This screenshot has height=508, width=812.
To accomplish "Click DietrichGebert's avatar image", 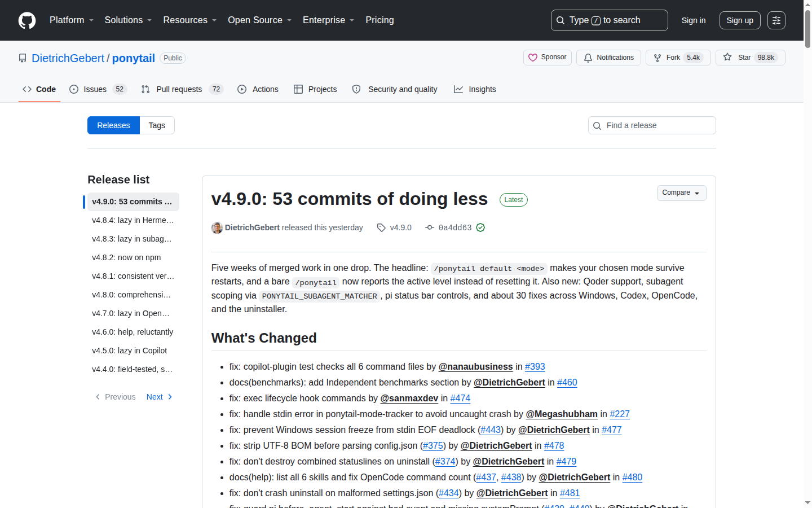I will pos(217,227).
